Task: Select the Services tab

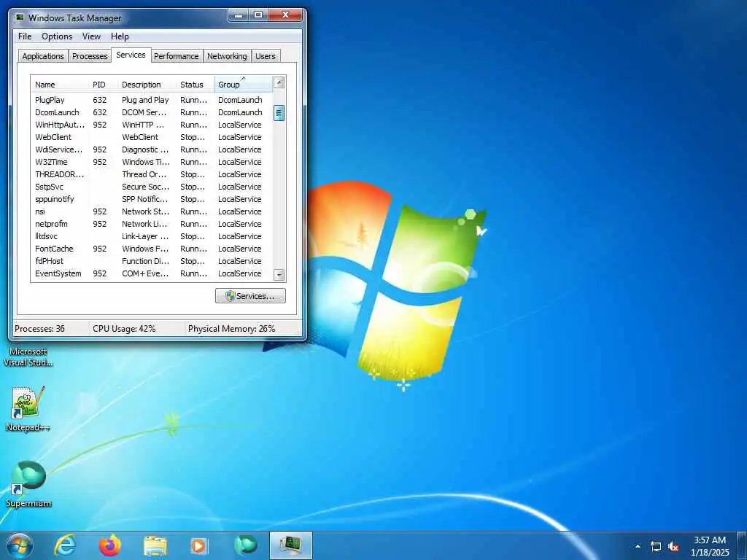Action: coord(131,55)
